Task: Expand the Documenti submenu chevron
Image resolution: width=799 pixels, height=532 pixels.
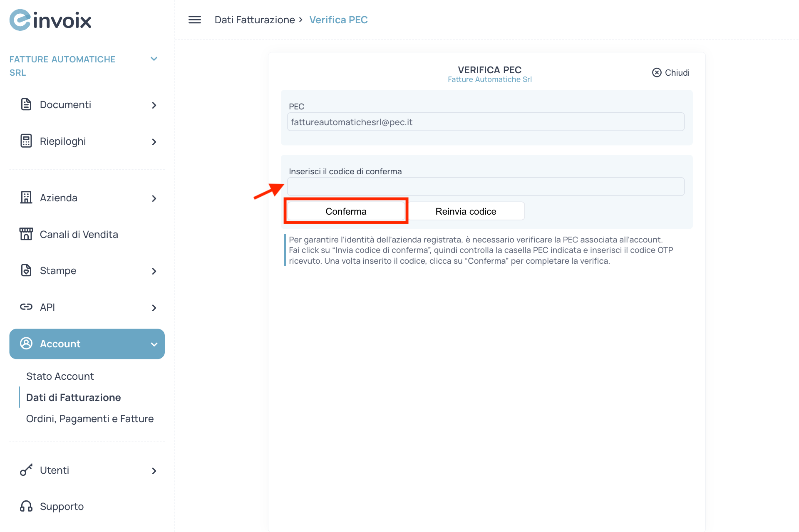Action: click(154, 105)
